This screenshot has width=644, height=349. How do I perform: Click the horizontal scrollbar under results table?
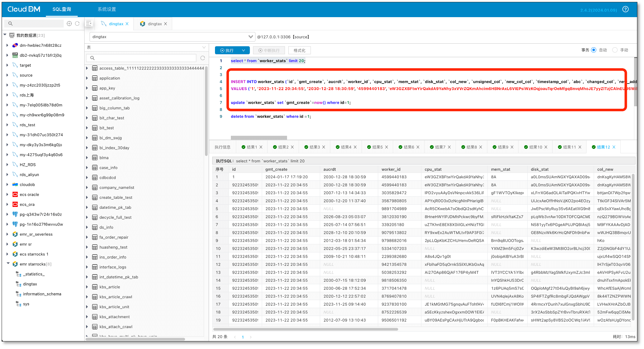click(305, 329)
